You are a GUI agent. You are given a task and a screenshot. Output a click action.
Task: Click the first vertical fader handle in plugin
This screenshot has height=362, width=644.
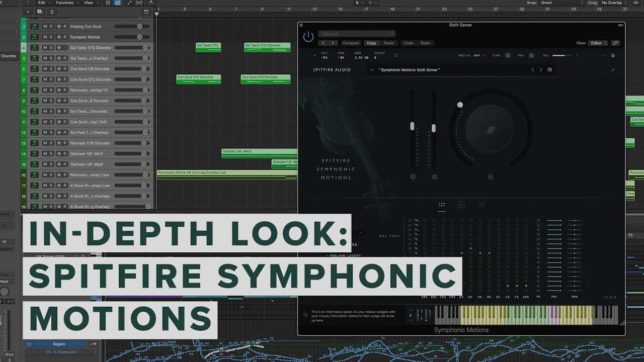click(x=413, y=126)
